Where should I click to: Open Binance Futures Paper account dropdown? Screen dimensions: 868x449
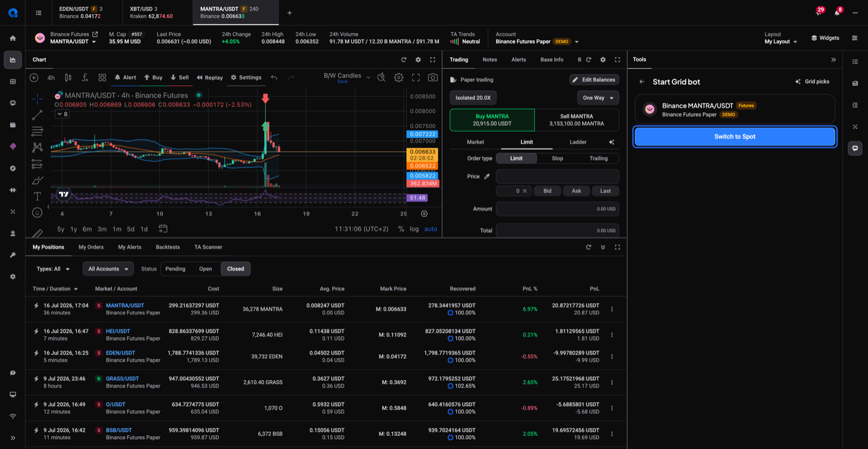[x=537, y=42]
